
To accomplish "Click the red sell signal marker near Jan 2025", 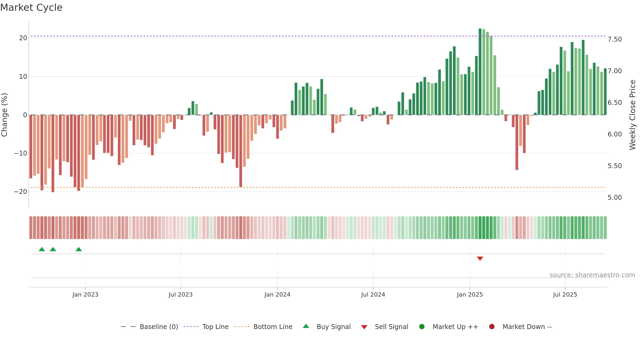I will 480,258.
